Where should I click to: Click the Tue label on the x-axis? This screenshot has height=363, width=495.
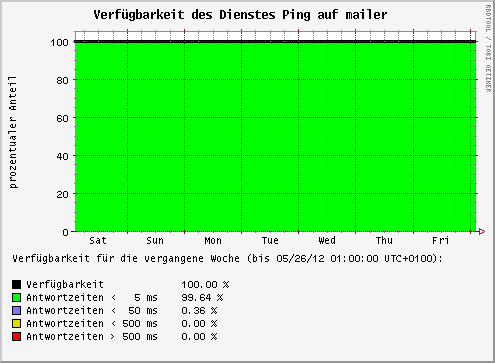point(270,240)
